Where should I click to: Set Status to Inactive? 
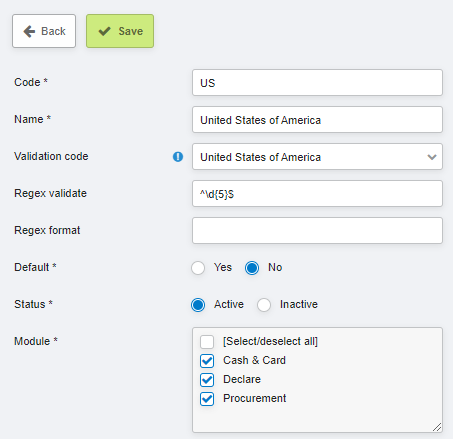pyautogui.click(x=264, y=305)
